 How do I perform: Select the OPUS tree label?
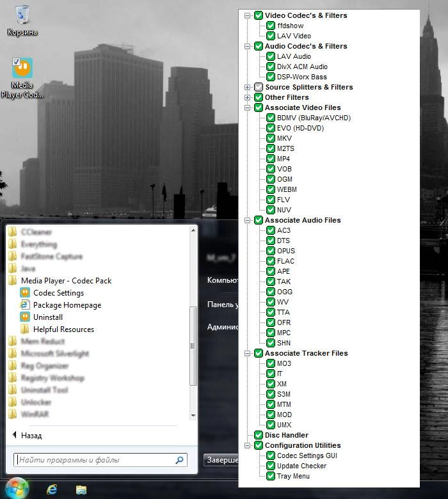coord(285,251)
